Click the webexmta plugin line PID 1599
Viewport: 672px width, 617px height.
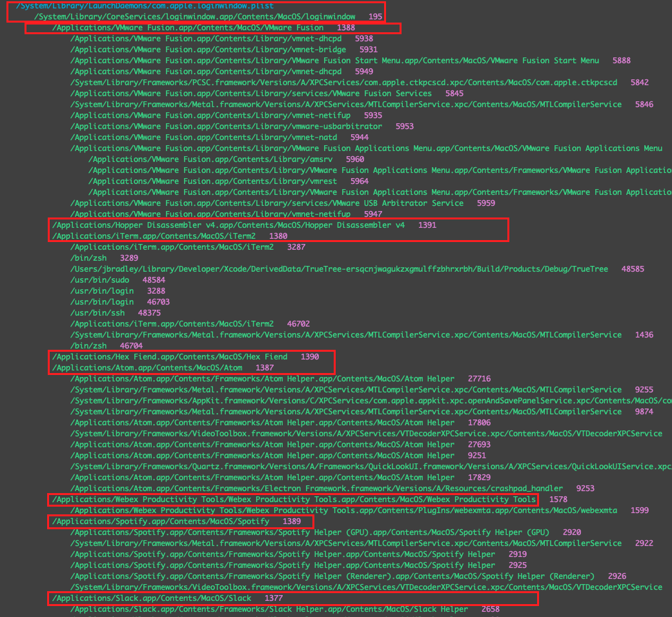coord(359,511)
